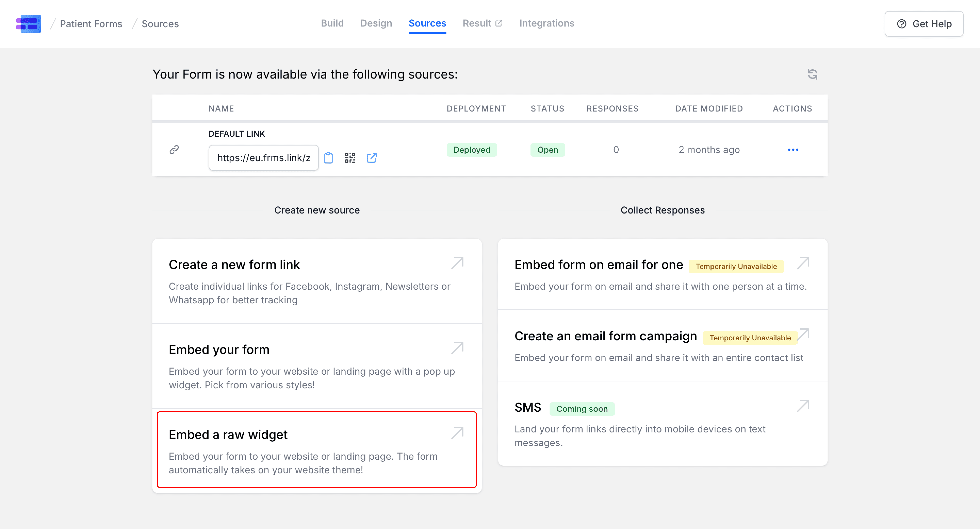The image size is (980, 529).
Task: Open Create an email form campaign
Action: pyautogui.click(x=662, y=346)
